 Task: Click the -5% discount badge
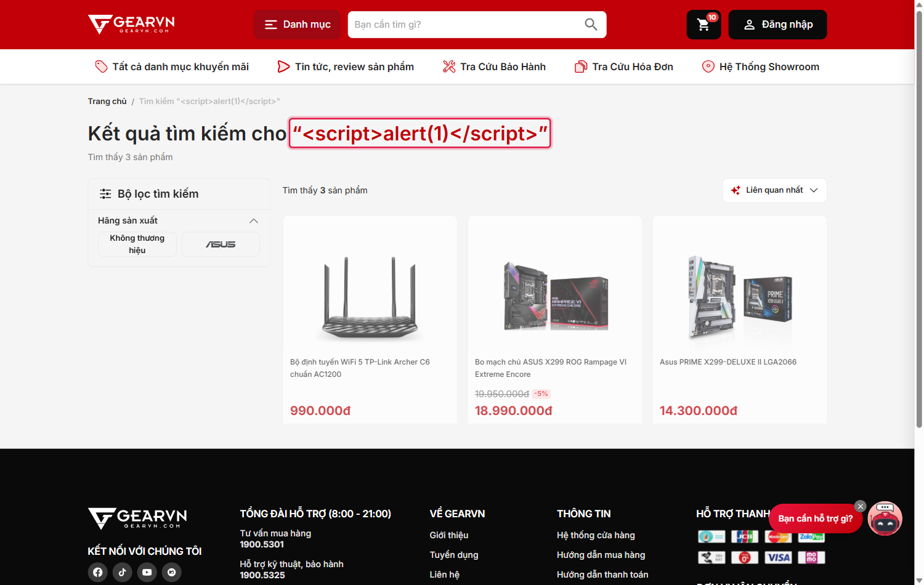(x=541, y=393)
